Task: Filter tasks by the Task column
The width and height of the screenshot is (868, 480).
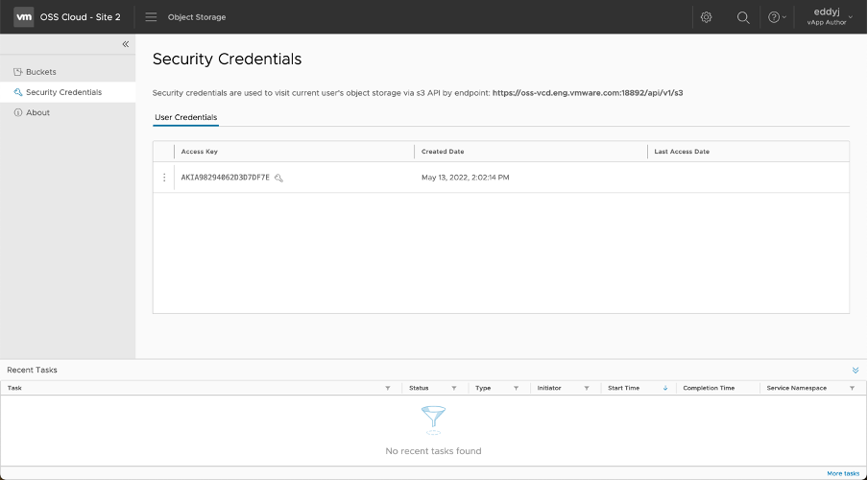Action: [388, 388]
